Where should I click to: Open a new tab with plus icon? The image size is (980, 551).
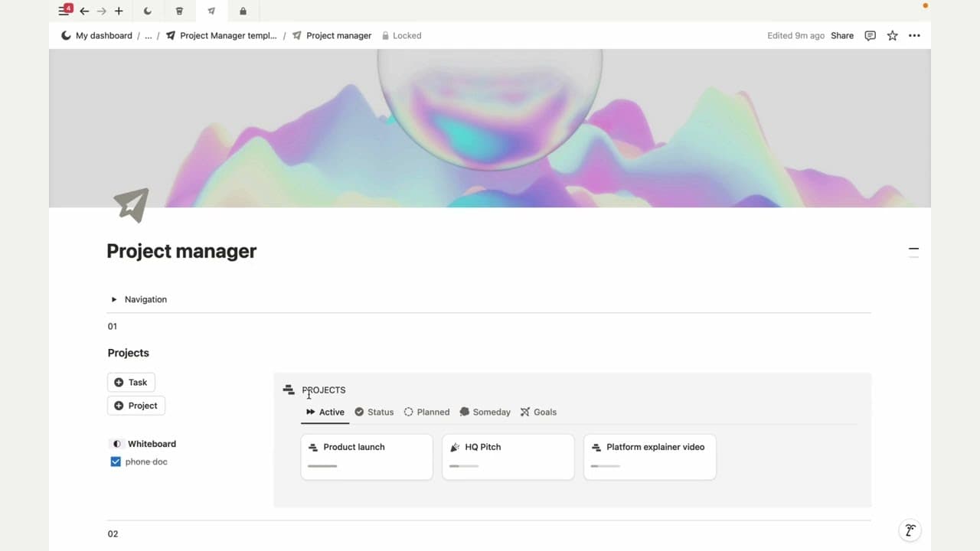[119, 11]
